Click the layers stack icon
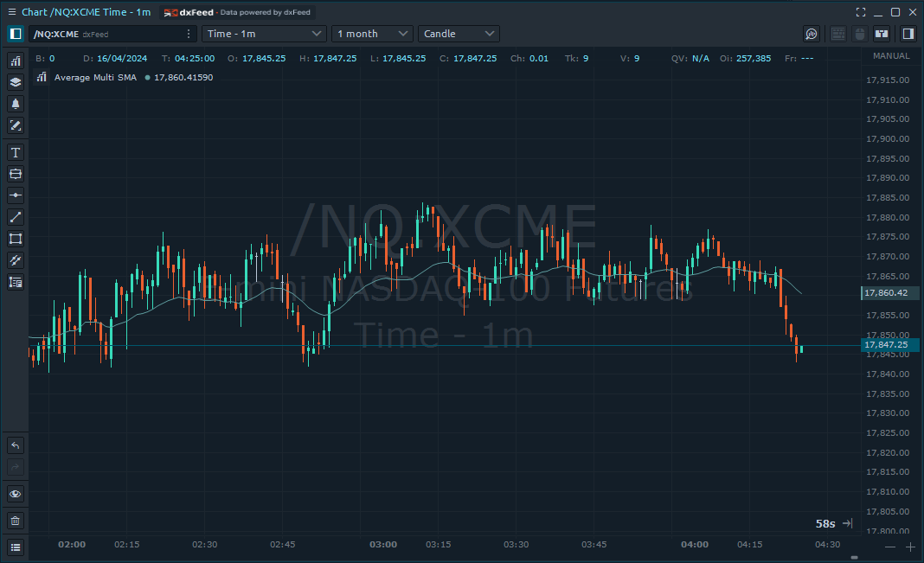The image size is (924, 563). pyautogui.click(x=15, y=82)
